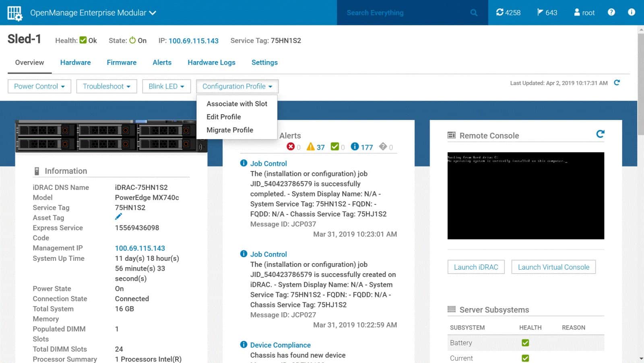Refresh the page via Last Updated icon
The image size is (644, 363).
[617, 82]
